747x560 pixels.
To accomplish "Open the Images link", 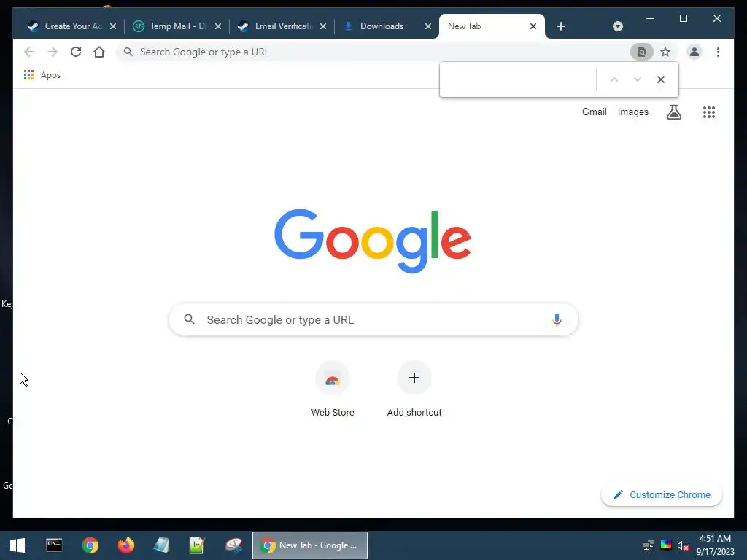I will (632, 112).
